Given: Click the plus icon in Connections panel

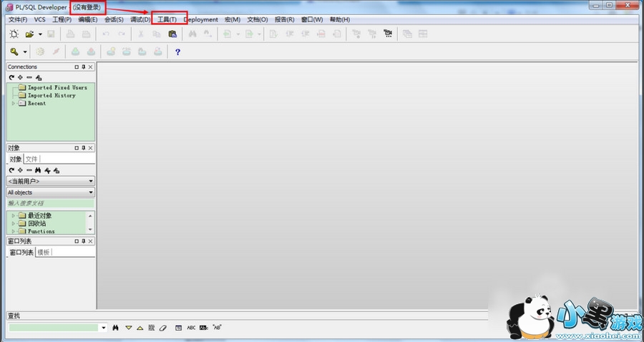Looking at the screenshot, I should [x=20, y=77].
